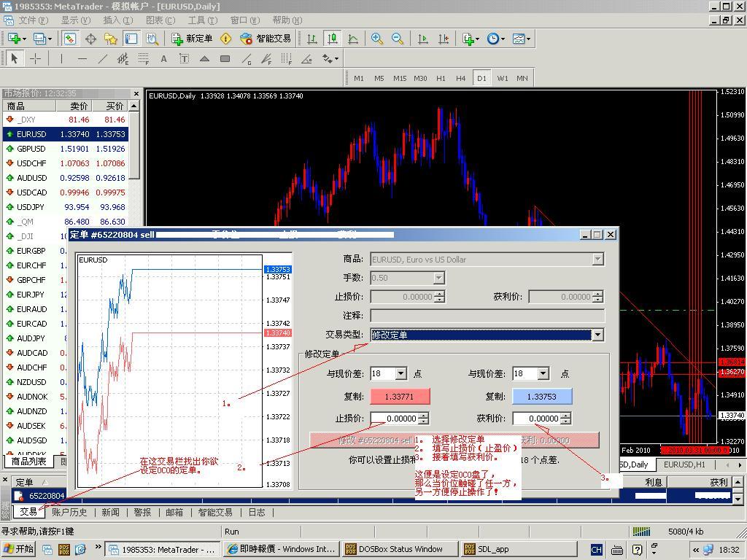Click the zoom in magnifier icon
The height and width of the screenshot is (560, 747).
(x=377, y=39)
